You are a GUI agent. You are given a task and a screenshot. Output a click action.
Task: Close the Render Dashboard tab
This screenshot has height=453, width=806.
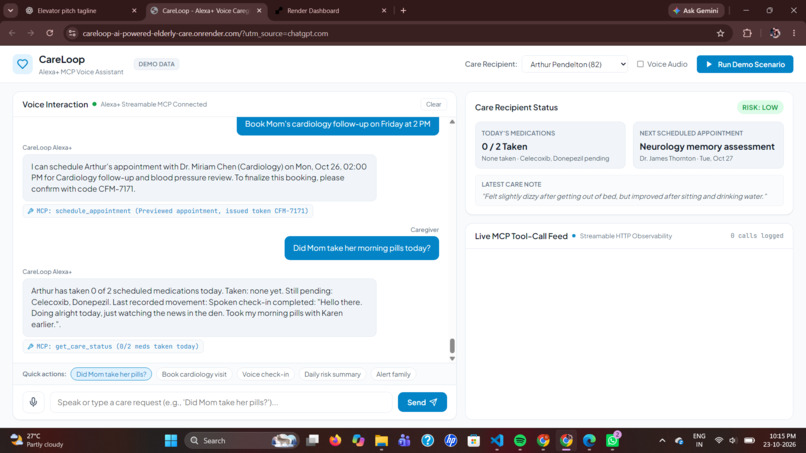click(383, 10)
